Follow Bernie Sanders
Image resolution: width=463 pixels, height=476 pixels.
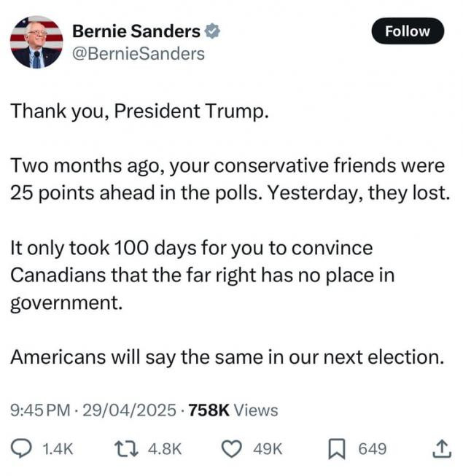[408, 31]
